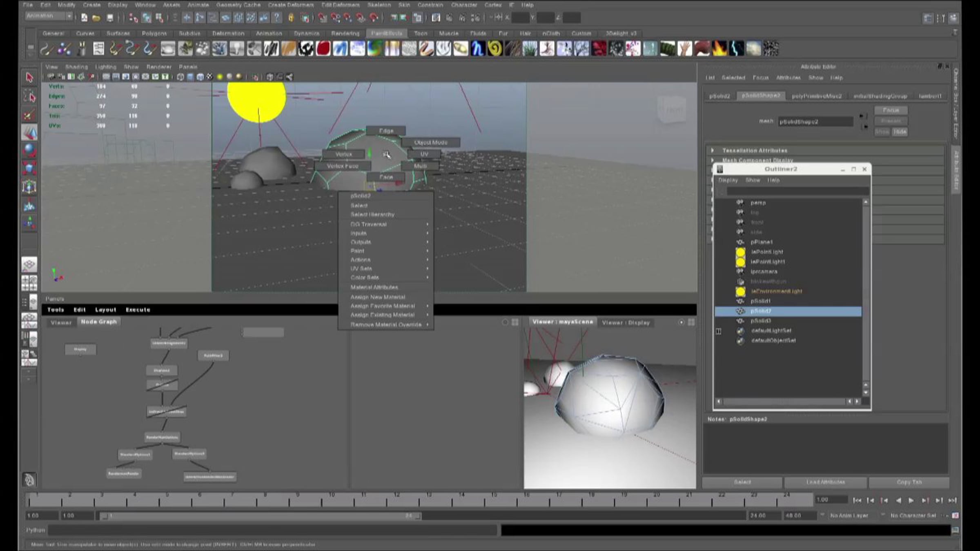Open the Script Editor beside command line
Screen dimensions: 980x551
(x=955, y=530)
